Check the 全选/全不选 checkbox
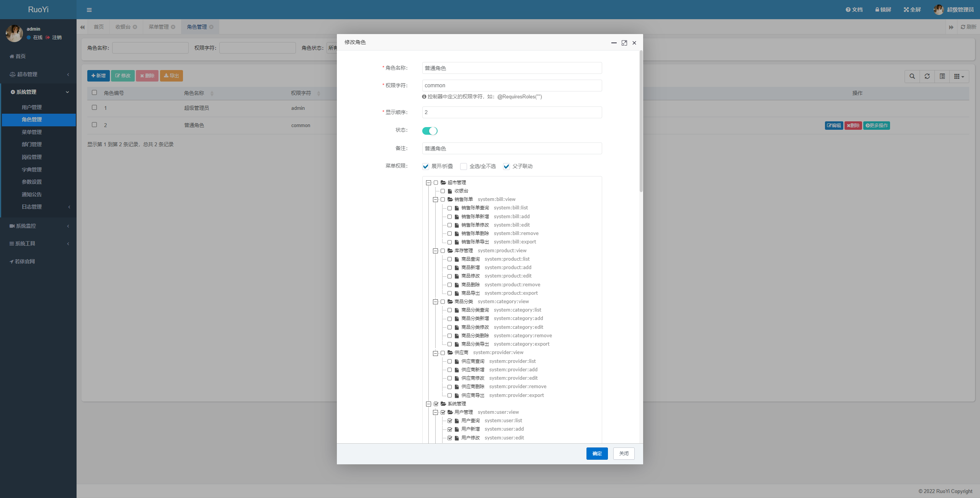This screenshot has height=498, width=980. (464, 166)
